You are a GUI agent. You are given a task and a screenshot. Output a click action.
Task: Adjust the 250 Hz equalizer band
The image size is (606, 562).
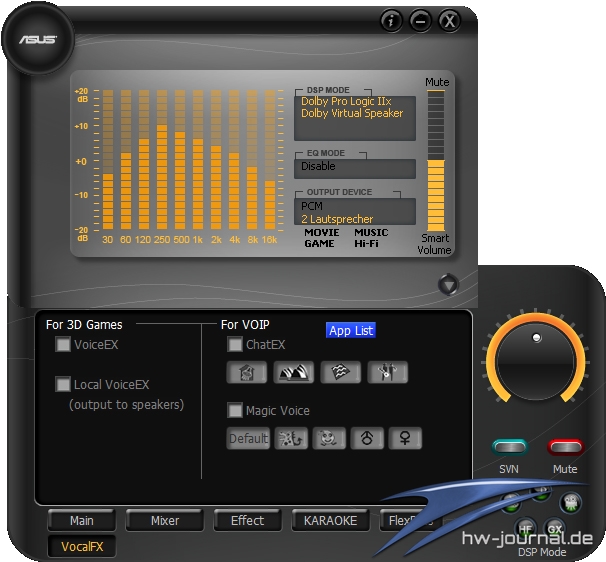(162, 160)
